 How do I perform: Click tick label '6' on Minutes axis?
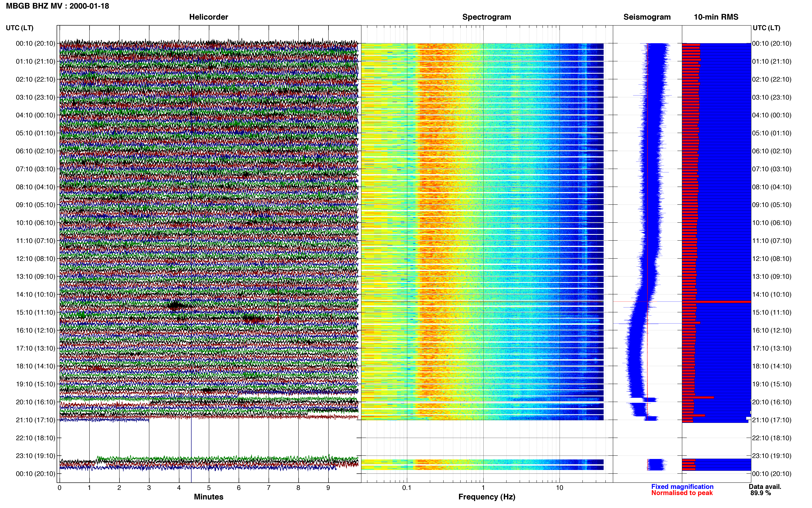pos(239,488)
